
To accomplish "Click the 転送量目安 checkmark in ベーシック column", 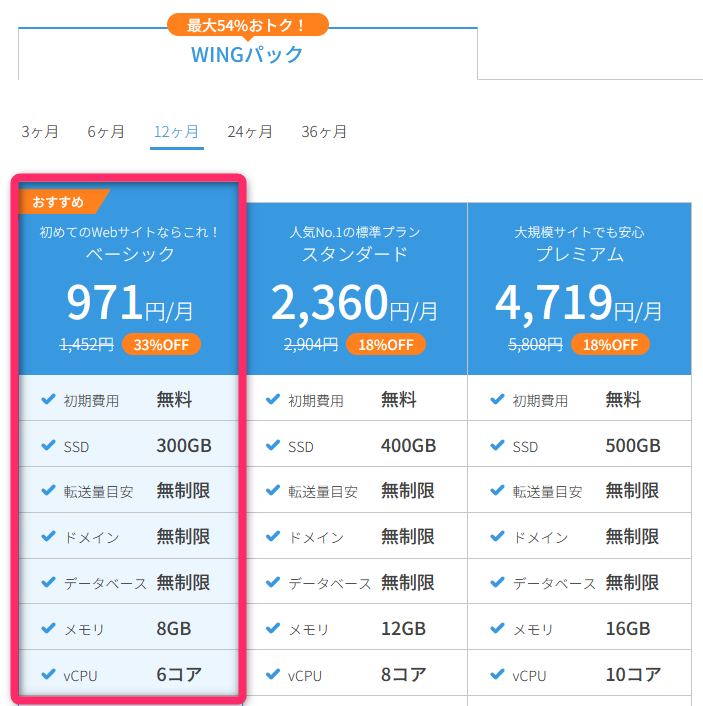I will coord(48,490).
